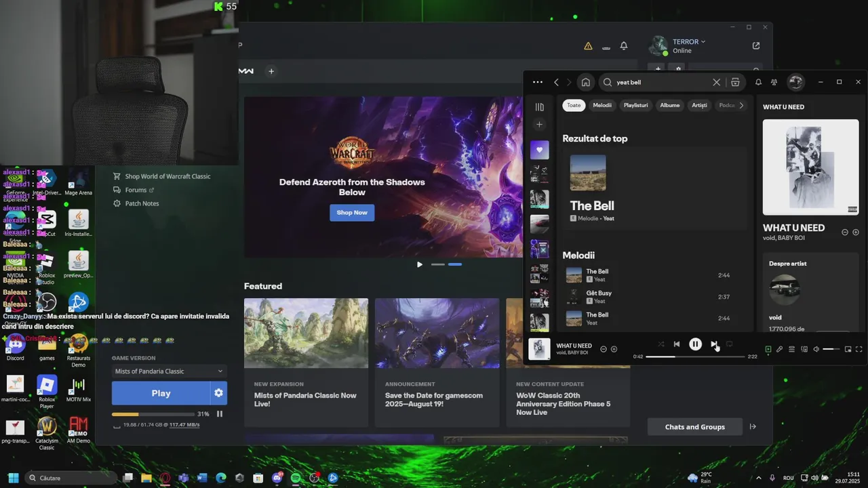Screen dimensions: 868x488
Task: Open Mists of Pandaria Classic Now Live article
Action: click(x=306, y=363)
